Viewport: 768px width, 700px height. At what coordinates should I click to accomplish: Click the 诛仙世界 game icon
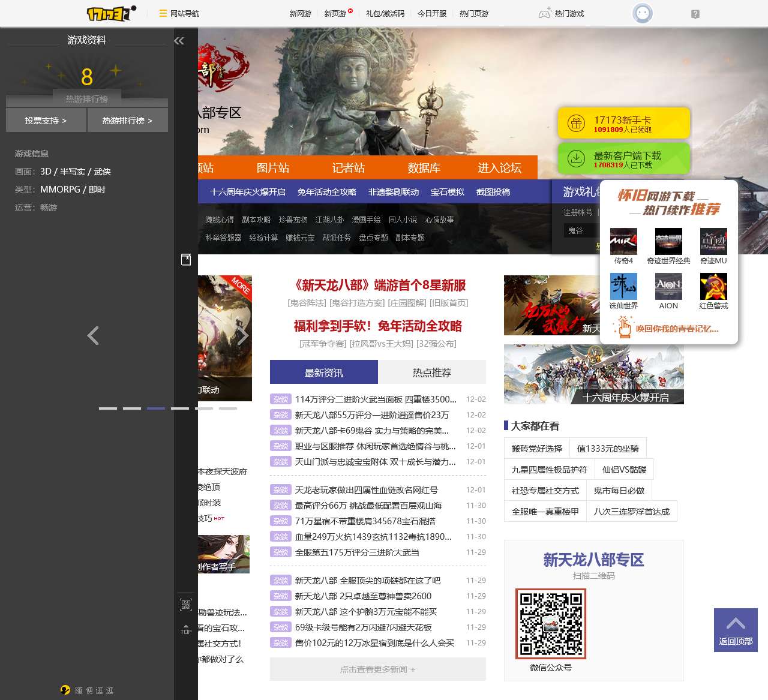coord(623,287)
